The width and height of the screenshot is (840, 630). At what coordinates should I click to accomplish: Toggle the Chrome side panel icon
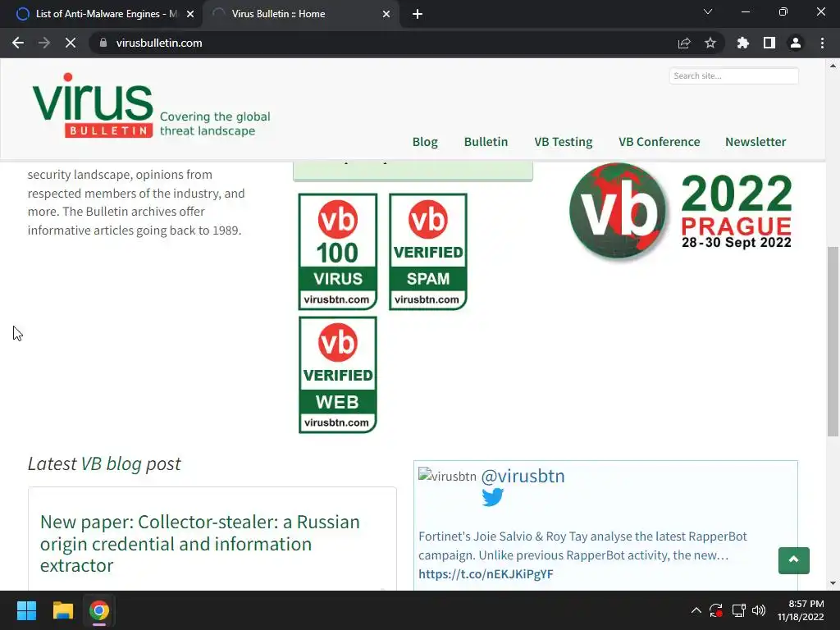click(769, 43)
